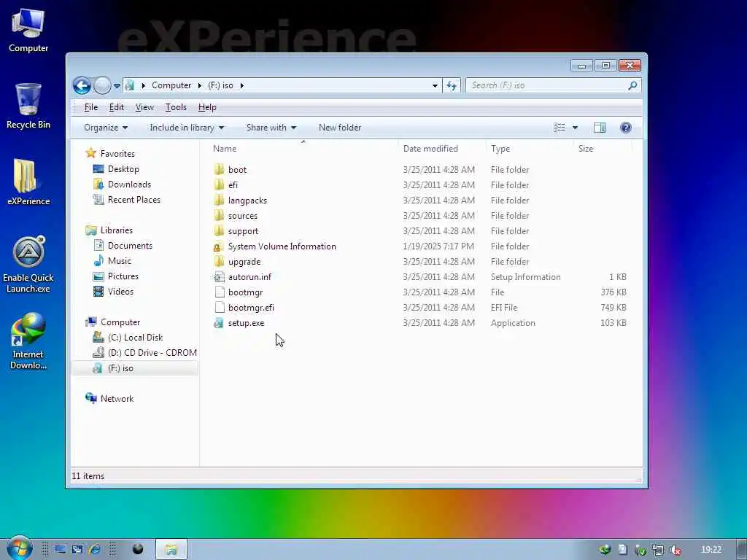The height and width of the screenshot is (560, 747).
Task: Select (F:) iso in navigation pane
Action: coord(135,368)
